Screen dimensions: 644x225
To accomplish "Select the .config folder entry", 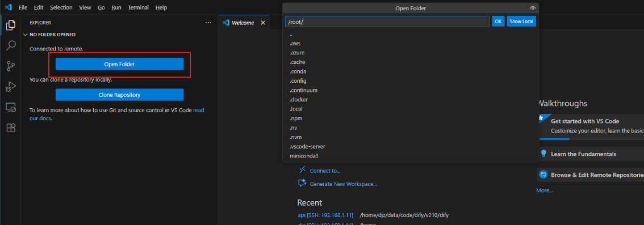I will click(411, 80).
